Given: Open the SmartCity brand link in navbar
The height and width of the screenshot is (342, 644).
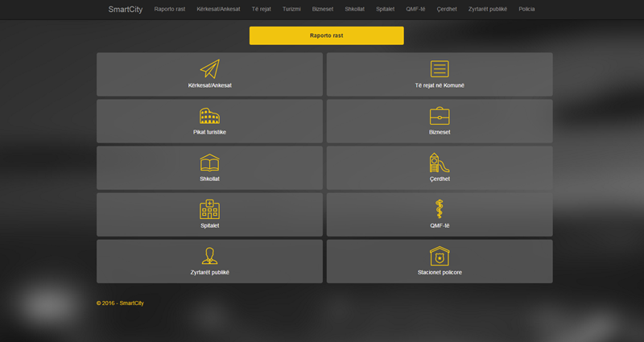Looking at the screenshot, I should point(126,10).
